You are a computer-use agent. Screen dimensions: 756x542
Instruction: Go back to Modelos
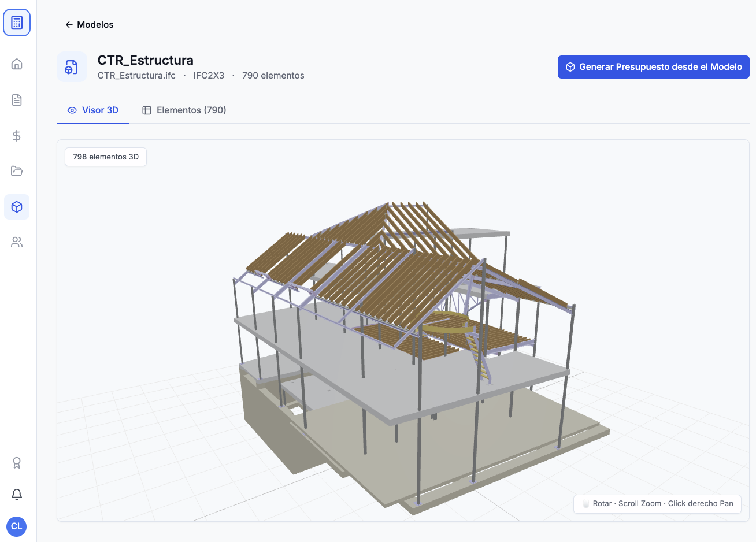pos(89,25)
